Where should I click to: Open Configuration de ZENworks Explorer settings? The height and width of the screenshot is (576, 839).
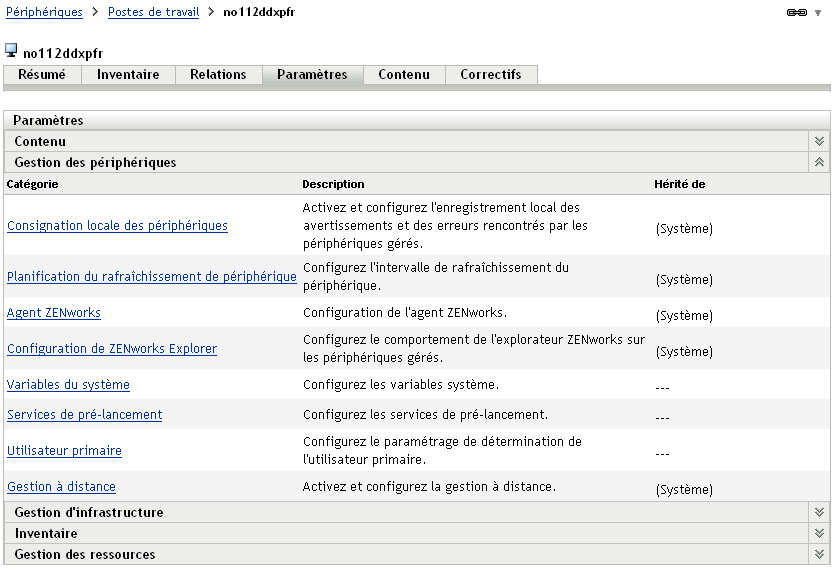tap(112, 349)
